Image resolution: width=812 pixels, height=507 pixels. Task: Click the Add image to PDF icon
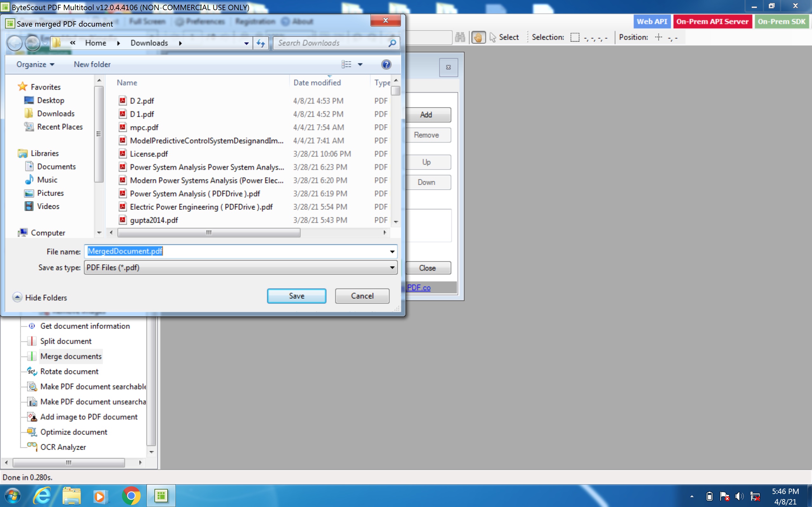(x=32, y=416)
